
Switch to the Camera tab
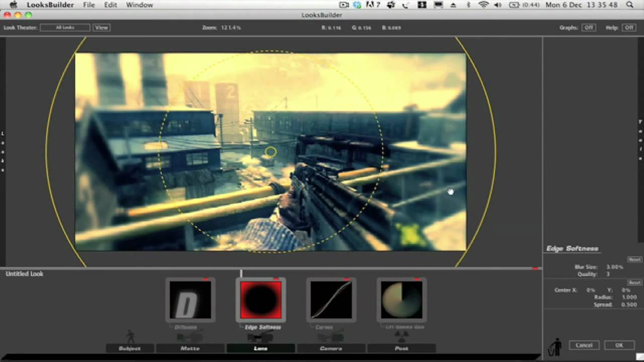point(331,348)
